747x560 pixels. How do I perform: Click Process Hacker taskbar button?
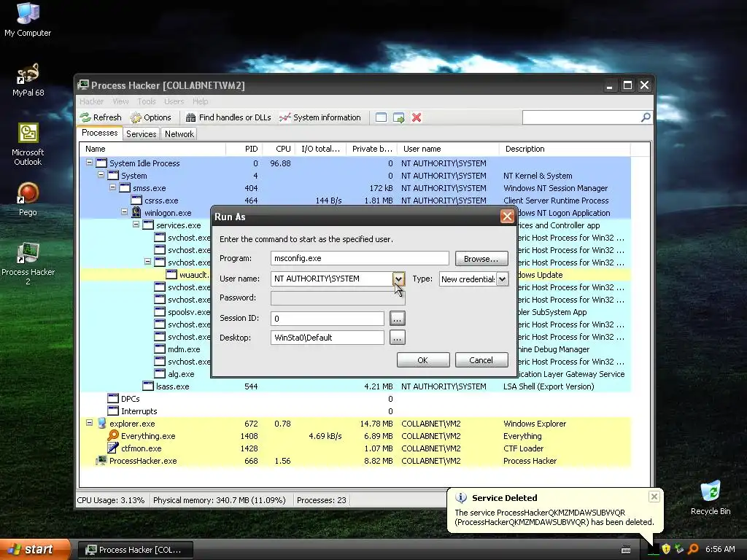tap(135, 550)
